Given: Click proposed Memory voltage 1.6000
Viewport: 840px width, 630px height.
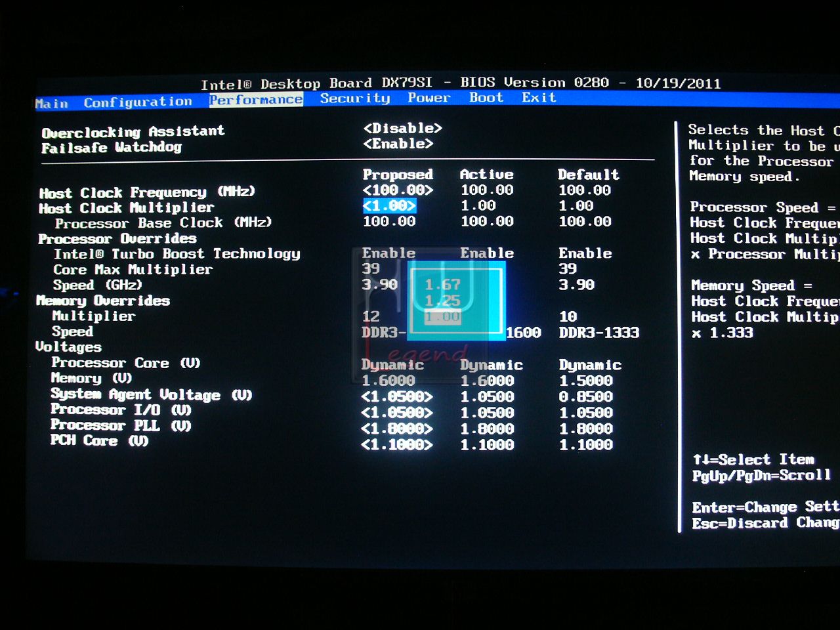Looking at the screenshot, I should pos(388,381).
